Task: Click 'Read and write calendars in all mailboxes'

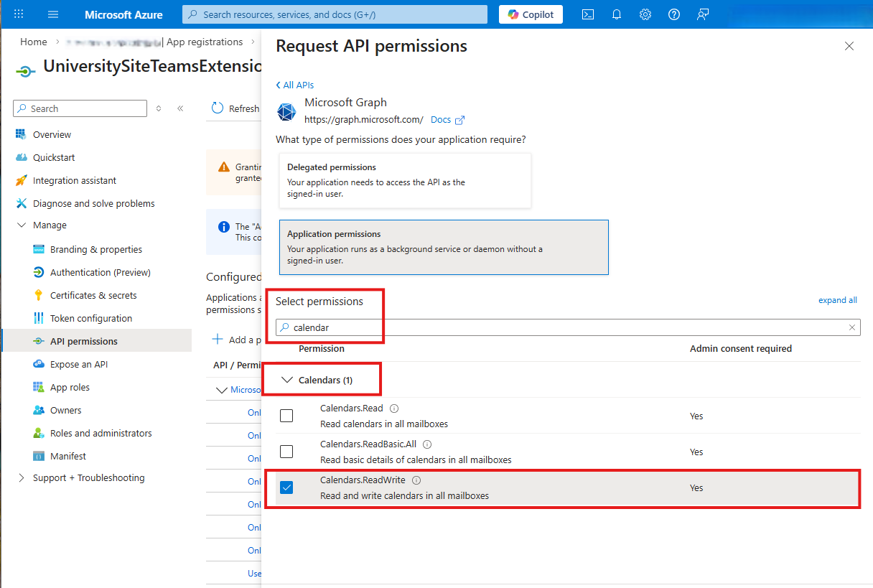Action: click(404, 495)
